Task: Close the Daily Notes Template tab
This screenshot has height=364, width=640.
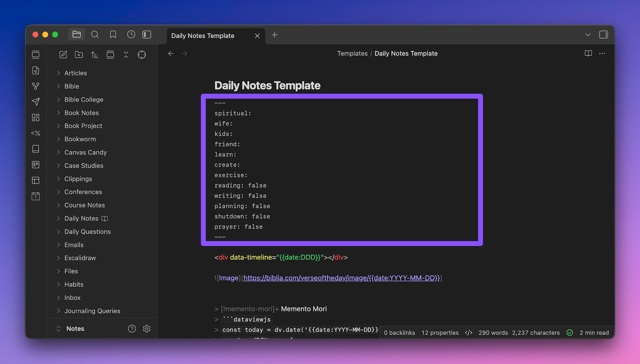Action: click(x=257, y=36)
